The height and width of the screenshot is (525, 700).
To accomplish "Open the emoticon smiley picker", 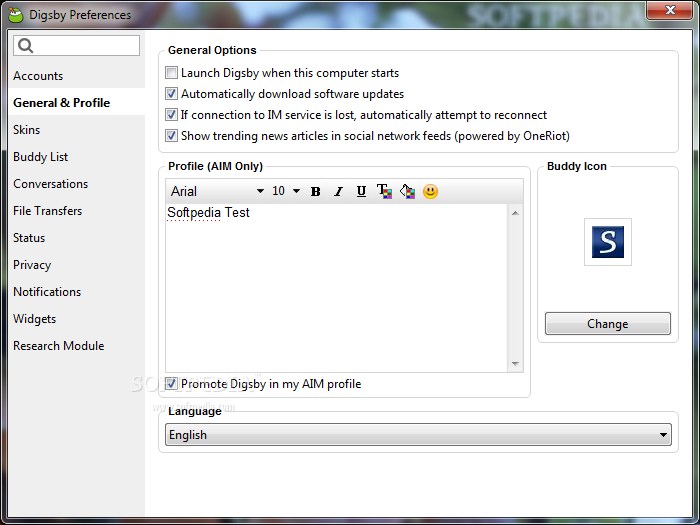I will [430, 192].
